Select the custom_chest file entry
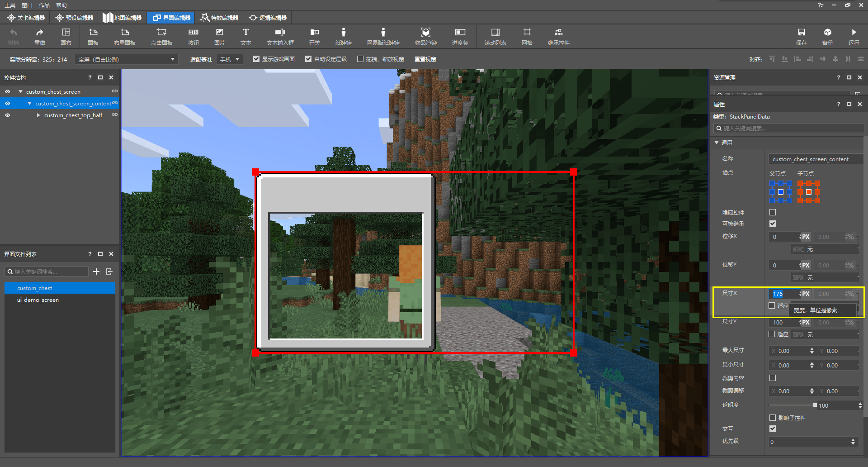The width and height of the screenshot is (868, 467). click(60, 288)
